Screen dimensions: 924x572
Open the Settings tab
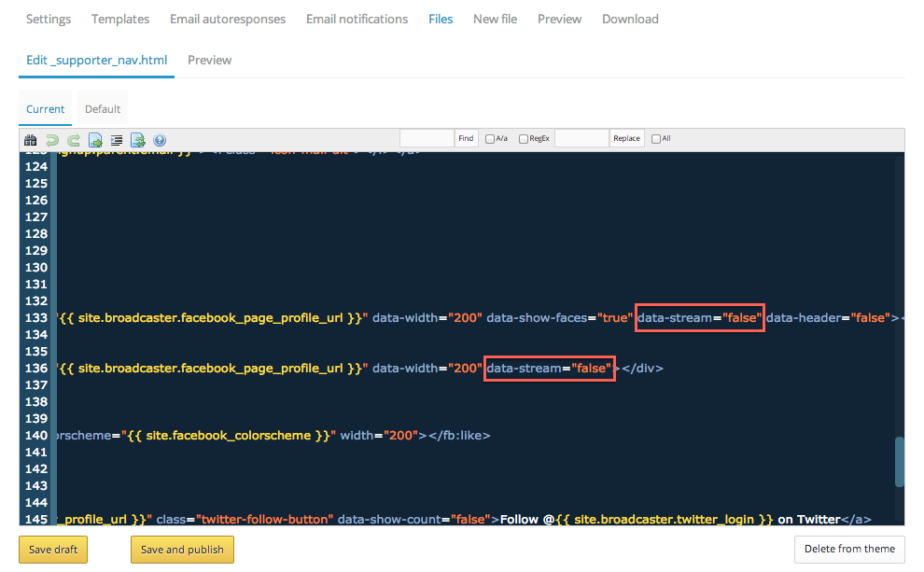pyautogui.click(x=49, y=20)
